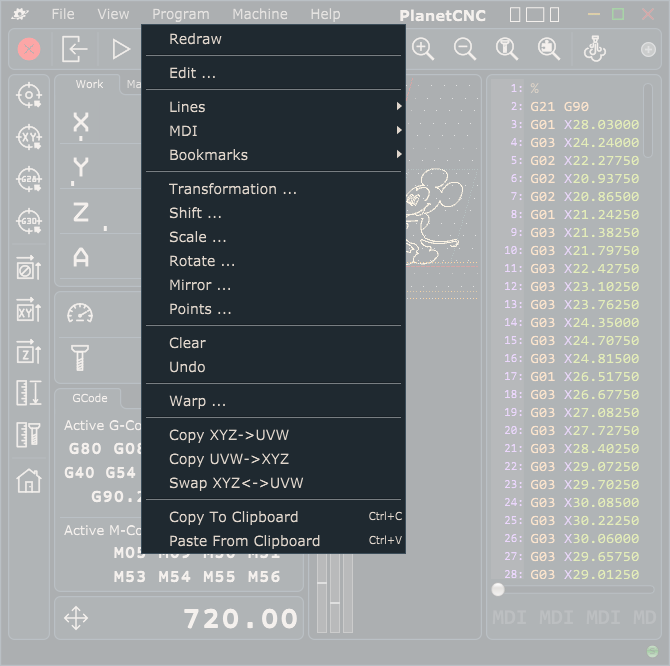Click the zoom-to-tool magnifier icon

pos(507,49)
